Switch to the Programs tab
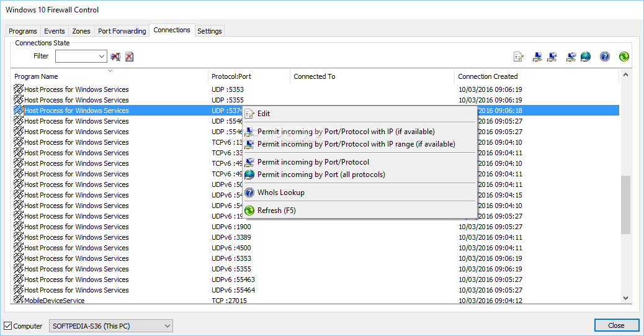The image size is (644, 336). coord(22,31)
